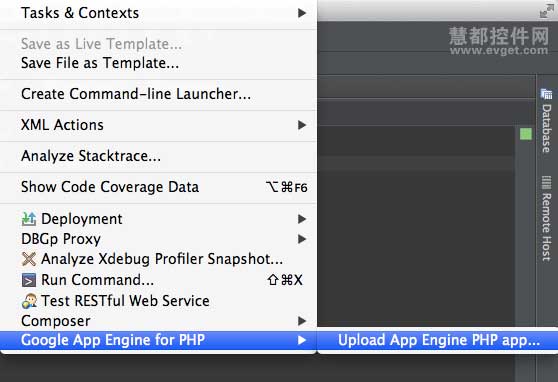Open Analyze Stacktrace menu entry
This screenshot has width=558, height=382.
(158, 156)
